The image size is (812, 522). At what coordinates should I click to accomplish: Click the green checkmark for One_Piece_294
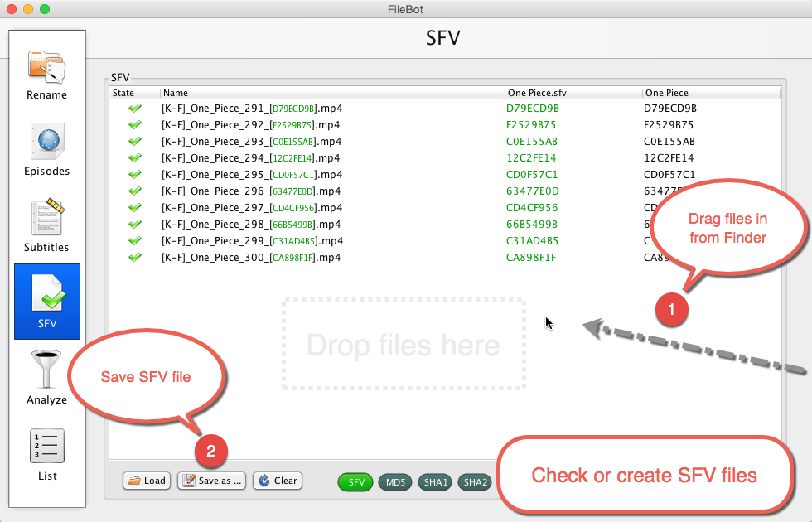(x=135, y=158)
